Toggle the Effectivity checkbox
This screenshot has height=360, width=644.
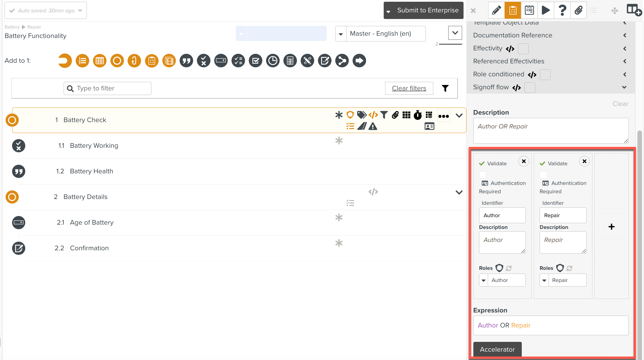click(523, 49)
